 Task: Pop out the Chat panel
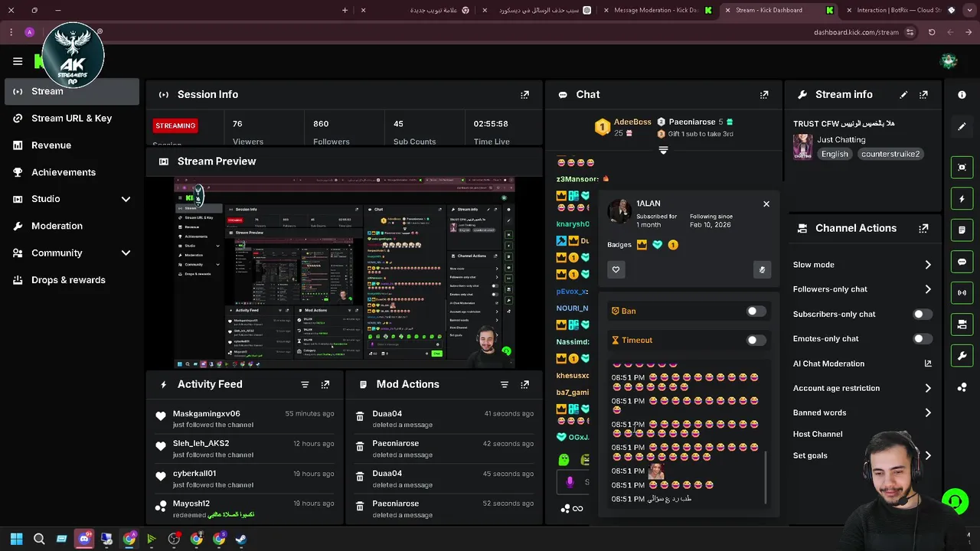tap(764, 95)
